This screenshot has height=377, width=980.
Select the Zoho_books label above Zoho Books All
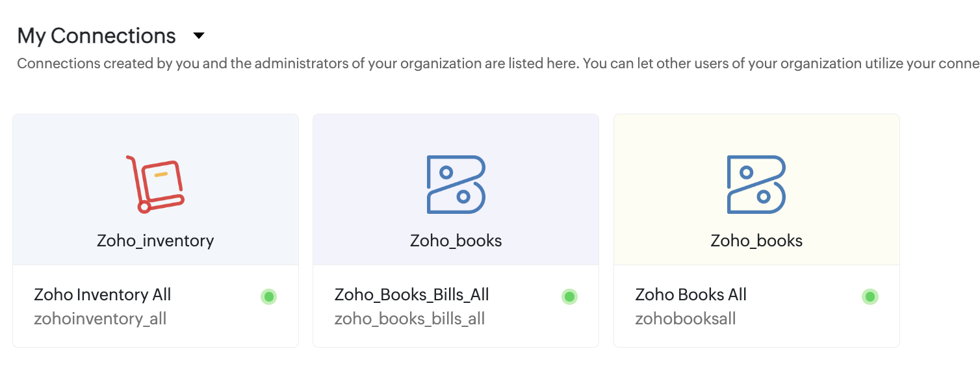pos(756,240)
